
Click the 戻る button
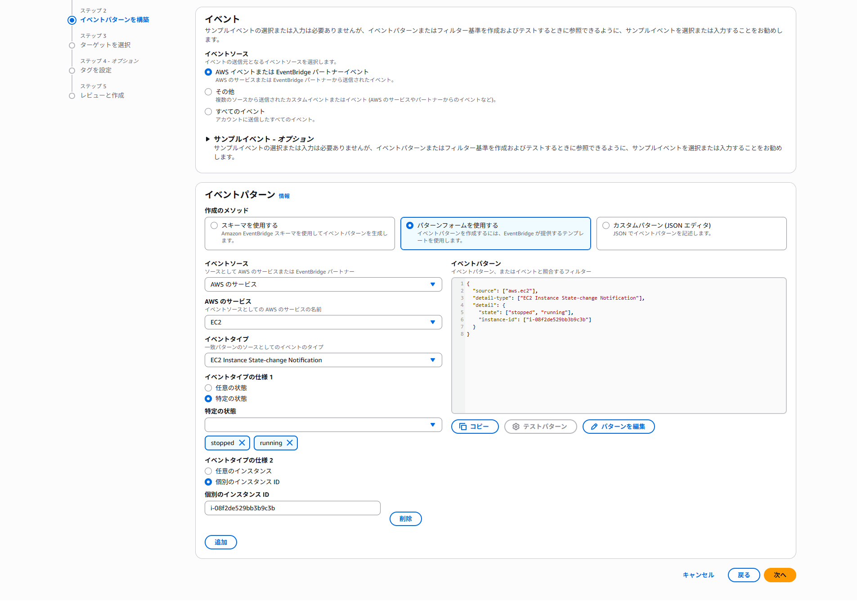click(744, 575)
